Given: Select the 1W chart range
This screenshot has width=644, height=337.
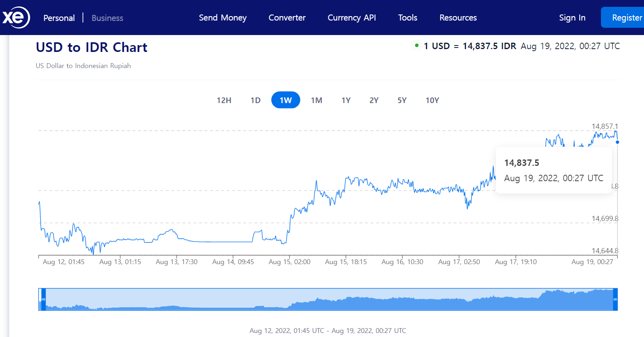Looking at the screenshot, I should tap(286, 100).
